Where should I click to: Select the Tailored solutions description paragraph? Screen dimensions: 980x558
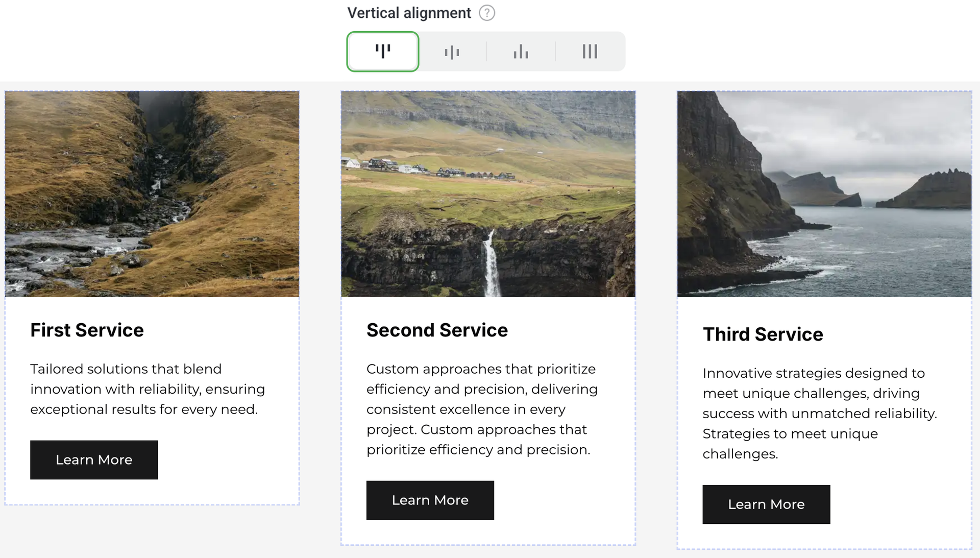pyautogui.click(x=148, y=389)
